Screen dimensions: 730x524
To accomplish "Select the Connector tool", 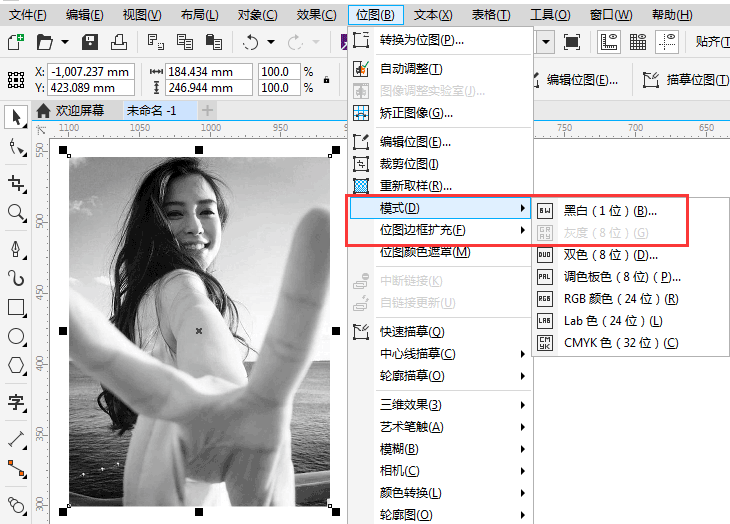I will click(x=17, y=469).
